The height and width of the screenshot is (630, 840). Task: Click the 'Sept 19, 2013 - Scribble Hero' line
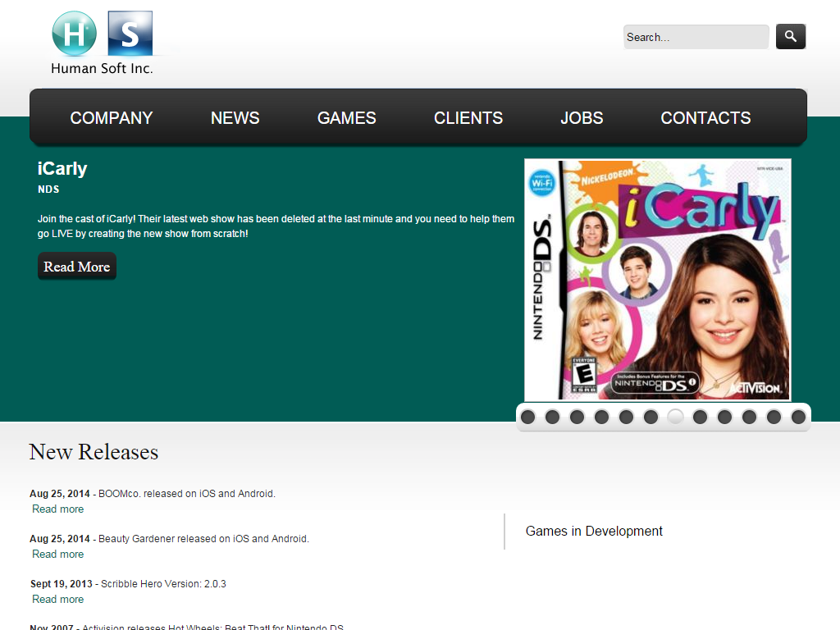pos(128,583)
